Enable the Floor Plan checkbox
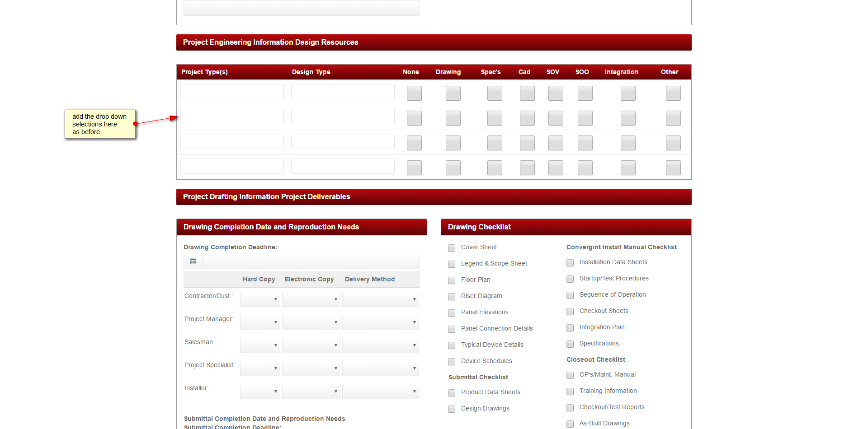 click(x=452, y=280)
